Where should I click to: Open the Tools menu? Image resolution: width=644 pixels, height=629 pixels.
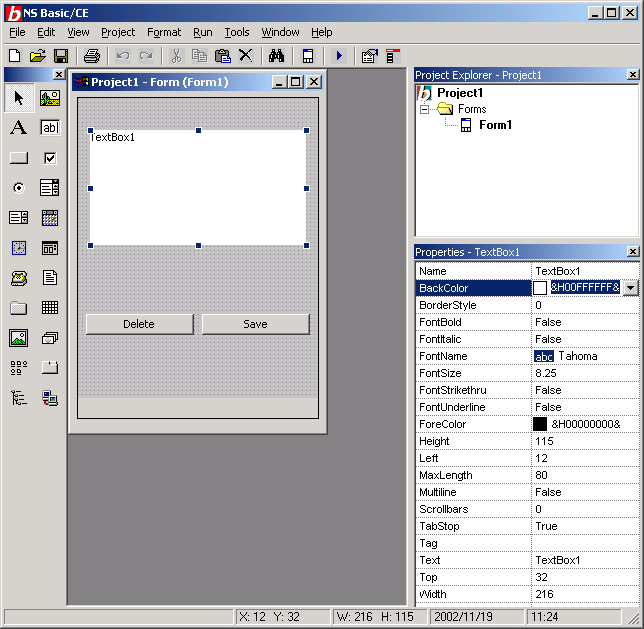click(237, 32)
